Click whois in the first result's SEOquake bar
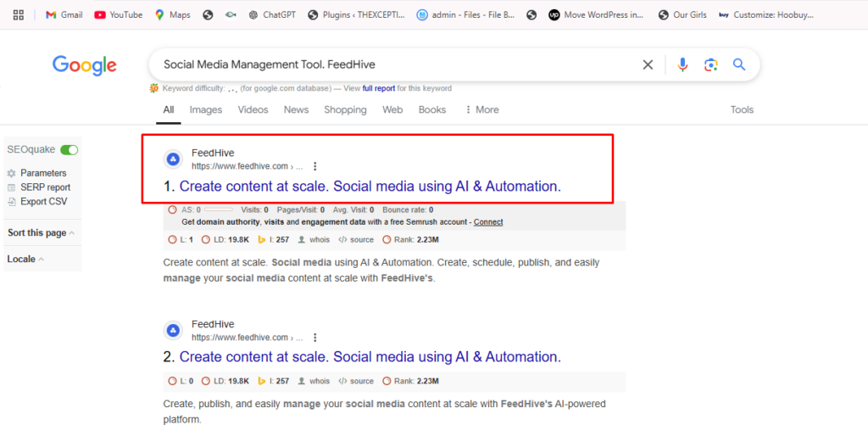This screenshot has width=868, height=447. tap(314, 240)
